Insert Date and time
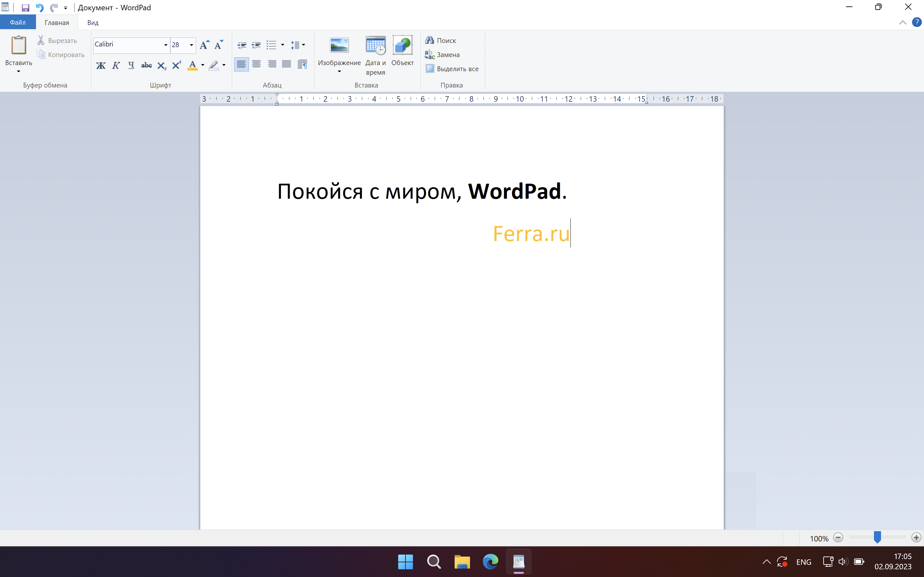This screenshot has width=924, height=577. tap(375, 55)
